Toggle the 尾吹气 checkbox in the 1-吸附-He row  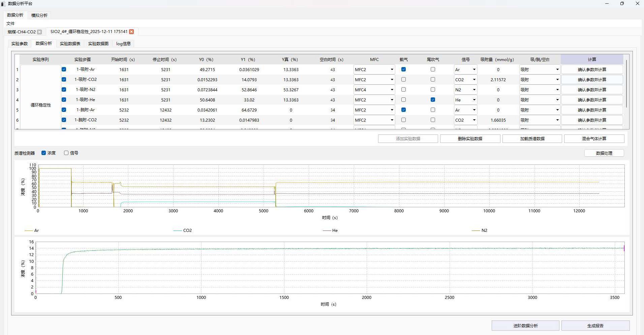[433, 100]
